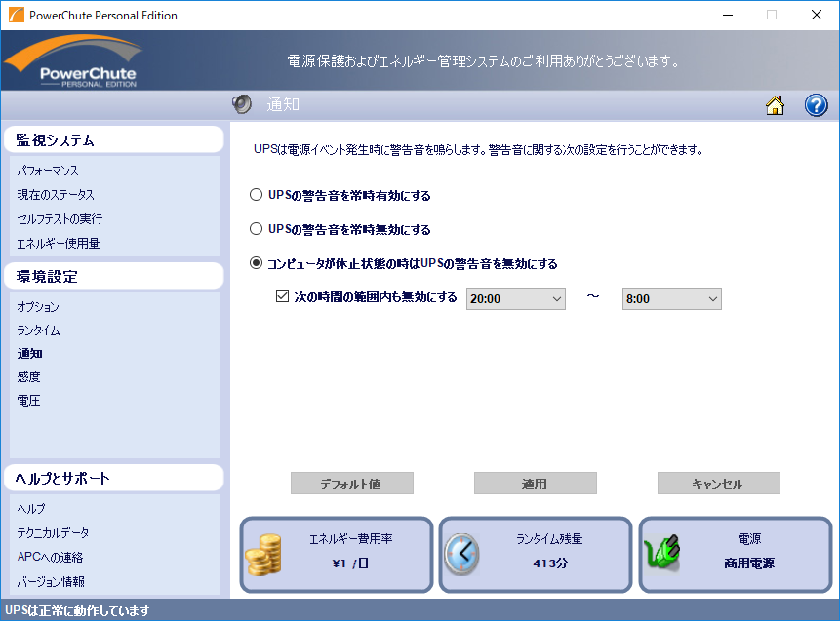
Task: Open エネルギー使用量 page
Action: 59,243
